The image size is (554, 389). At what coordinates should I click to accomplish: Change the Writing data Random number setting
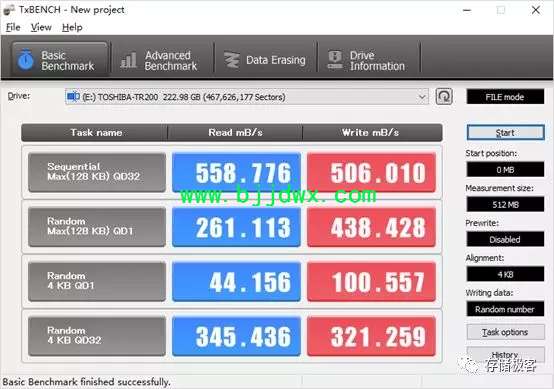505,309
